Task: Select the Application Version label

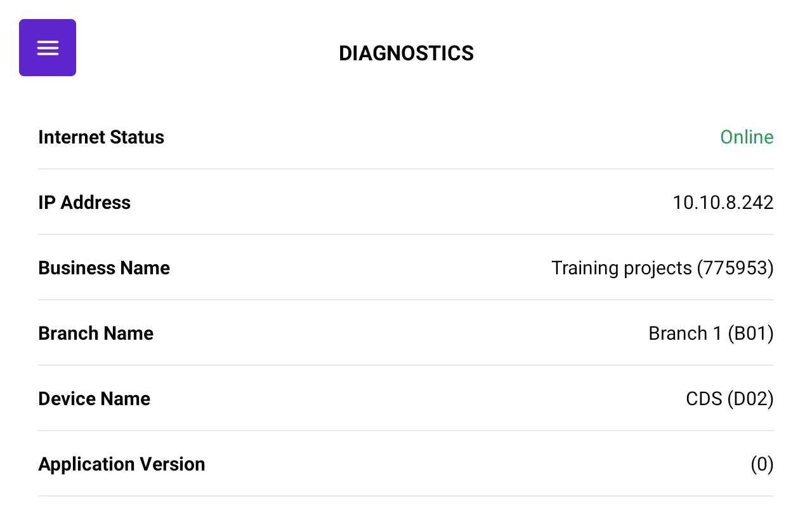Action: 121,464
